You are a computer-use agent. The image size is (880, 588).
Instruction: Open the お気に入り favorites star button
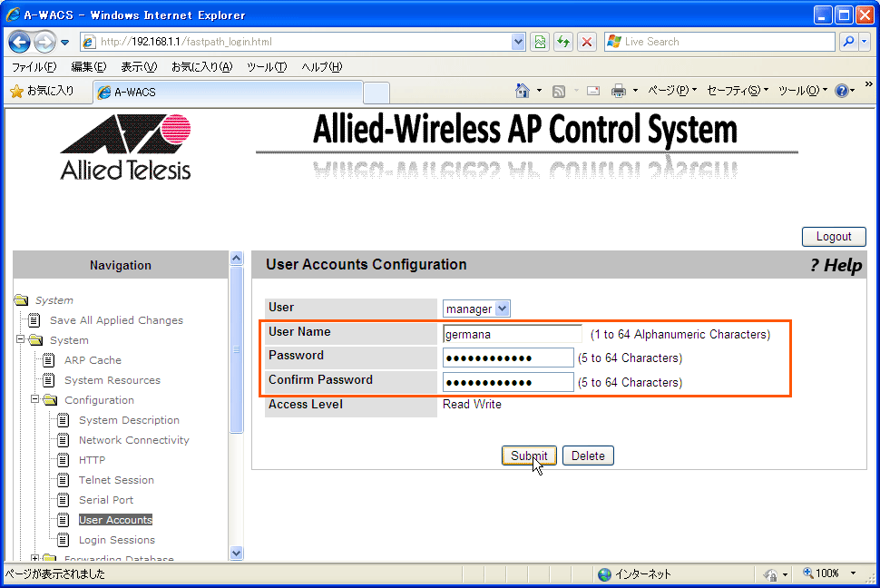[x=43, y=91]
